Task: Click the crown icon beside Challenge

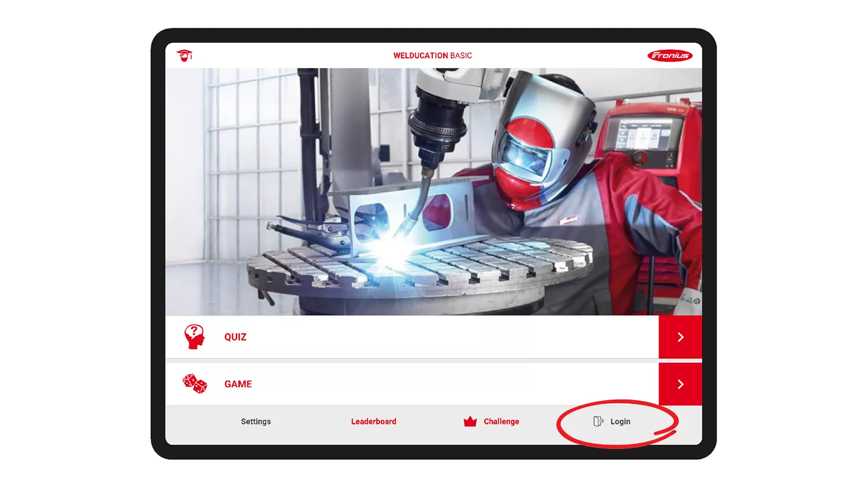Action: tap(470, 421)
